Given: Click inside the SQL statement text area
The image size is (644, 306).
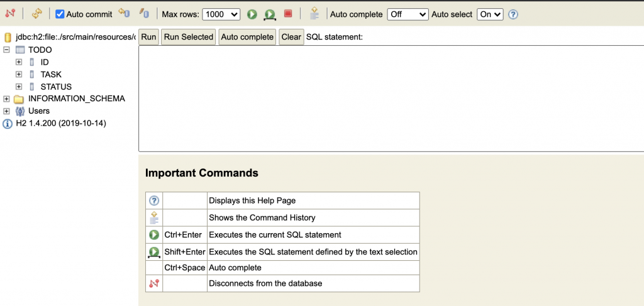Looking at the screenshot, I should pyautogui.click(x=391, y=99).
